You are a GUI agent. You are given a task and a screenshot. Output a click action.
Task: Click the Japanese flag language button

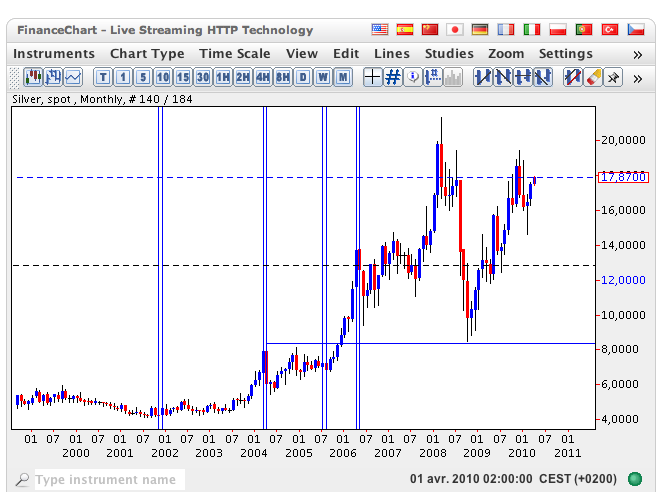coord(454,30)
